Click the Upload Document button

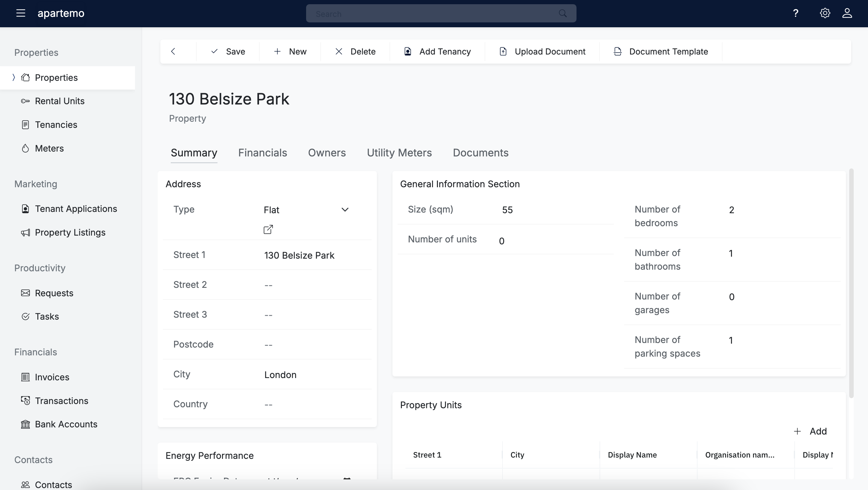coord(542,51)
